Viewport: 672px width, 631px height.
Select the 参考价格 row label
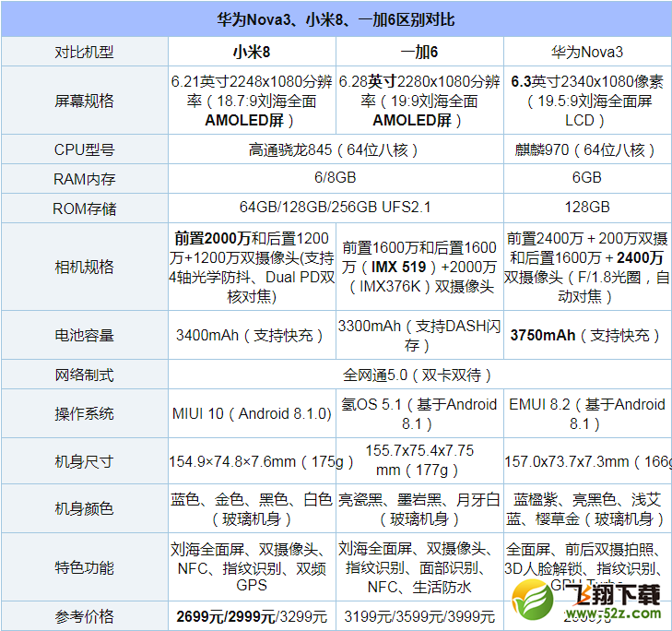click(x=85, y=616)
